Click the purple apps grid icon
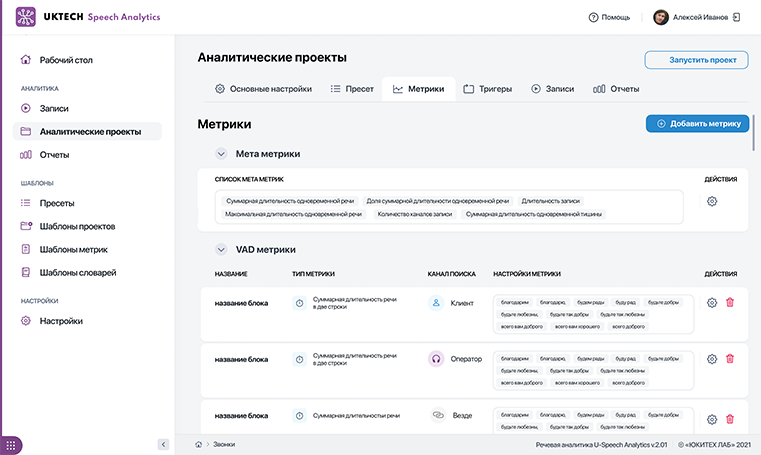The height and width of the screenshot is (455, 761). [13, 444]
